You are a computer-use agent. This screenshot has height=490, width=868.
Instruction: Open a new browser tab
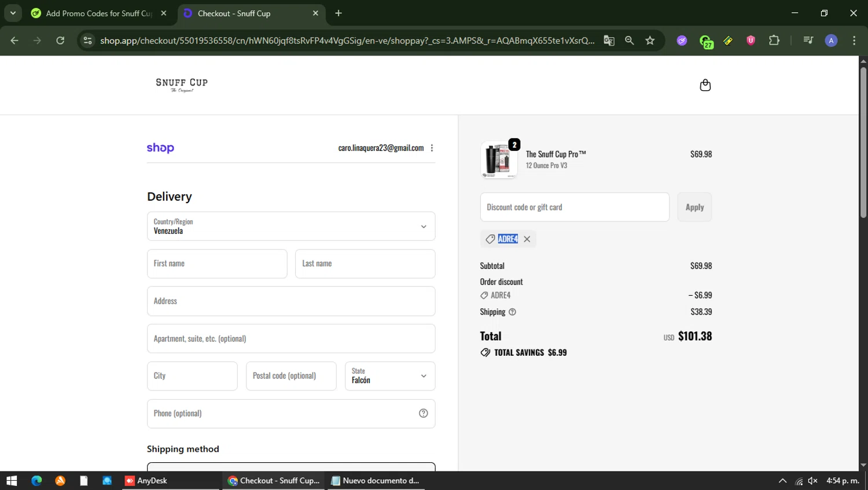coord(339,13)
